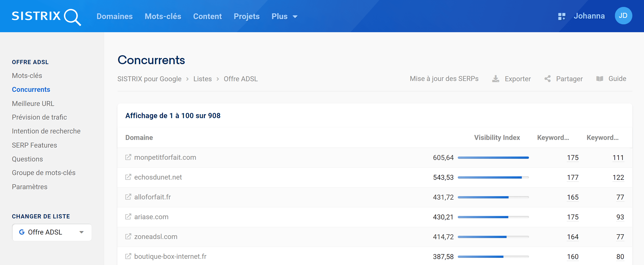The image size is (644, 265).
Task: Open the monpetitforfait.com domain link
Action: (x=165, y=157)
